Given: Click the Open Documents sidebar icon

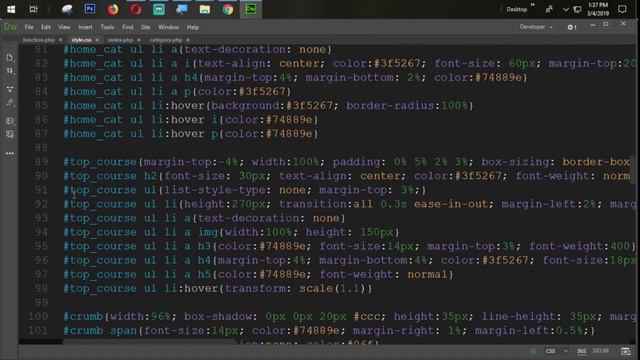Looking at the screenshot, I should pos(10,58).
